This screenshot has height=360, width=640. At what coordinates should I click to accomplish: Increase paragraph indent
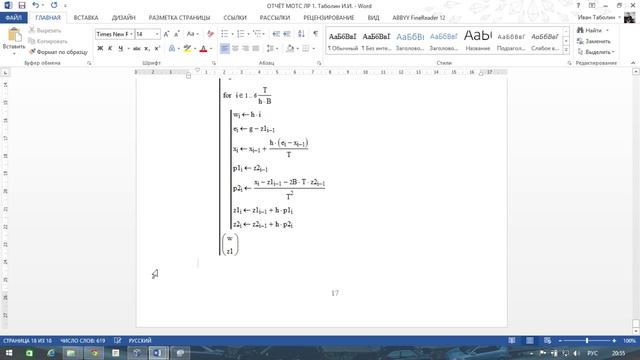[287, 34]
